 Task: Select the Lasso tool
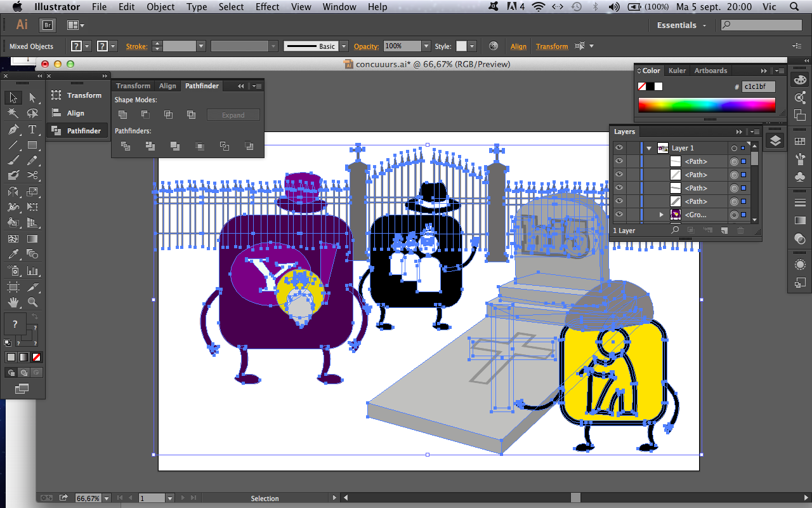pyautogui.click(x=32, y=114)
